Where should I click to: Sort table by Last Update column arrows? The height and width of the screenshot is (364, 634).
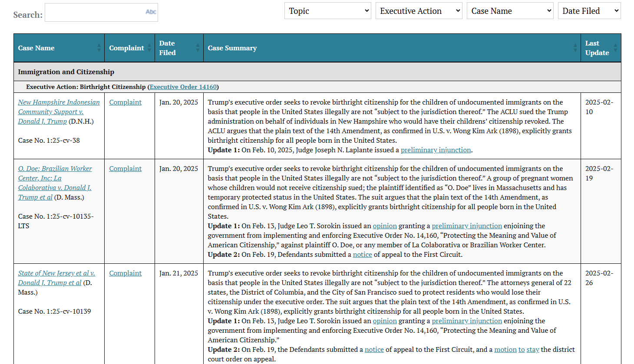click(615, 48)
